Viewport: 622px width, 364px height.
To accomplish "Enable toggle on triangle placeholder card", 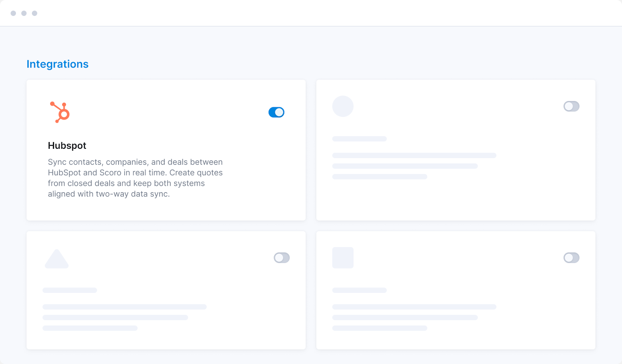I will [282, 258].
